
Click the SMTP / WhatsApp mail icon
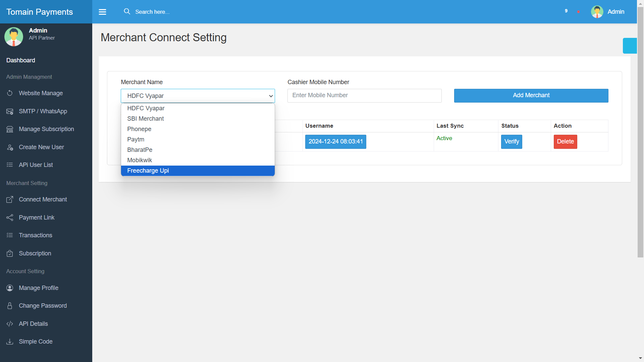(x=10, y=111)
